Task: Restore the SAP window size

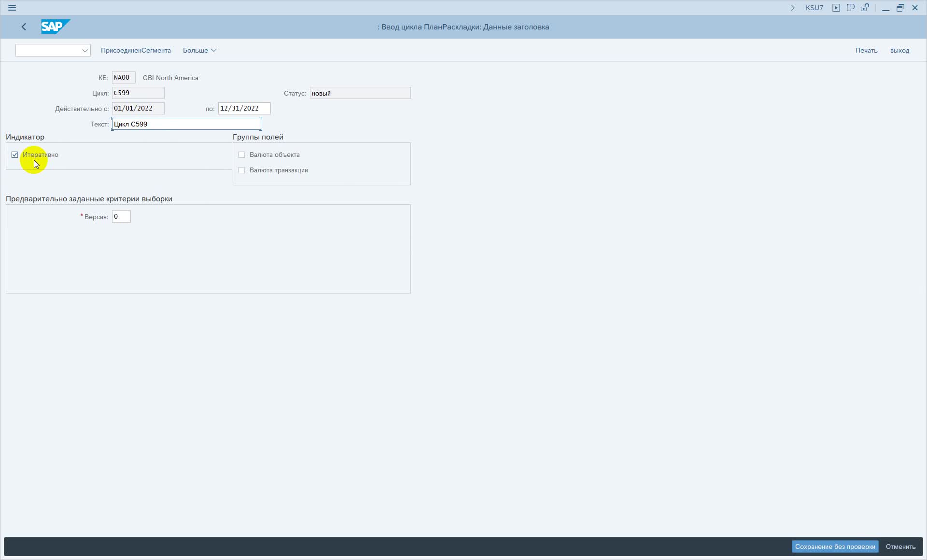Action: [x=900, y=8]
